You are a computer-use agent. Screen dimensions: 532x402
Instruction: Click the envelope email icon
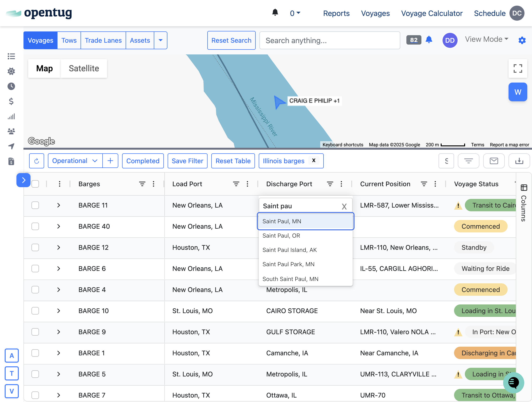point(494,161)
